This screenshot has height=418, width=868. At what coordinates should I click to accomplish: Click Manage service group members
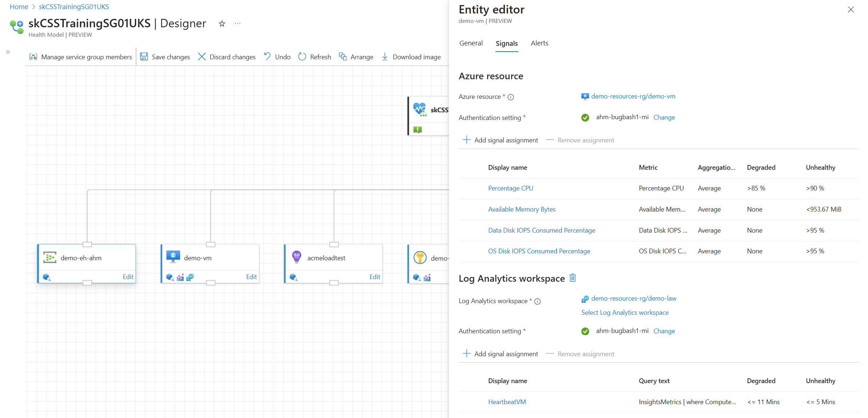[x=81, y=56]
